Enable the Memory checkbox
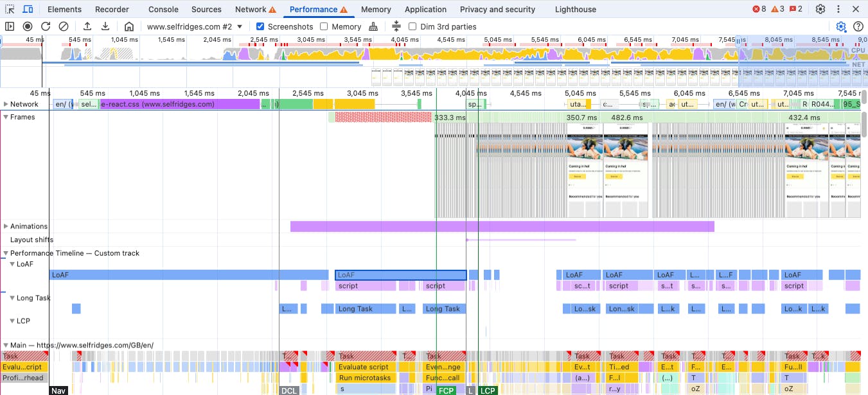 [323, 26]
